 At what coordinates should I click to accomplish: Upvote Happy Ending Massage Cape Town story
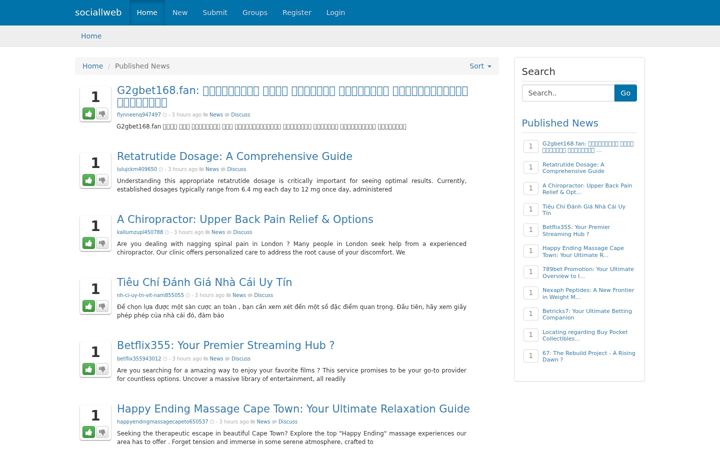point(89,432)
